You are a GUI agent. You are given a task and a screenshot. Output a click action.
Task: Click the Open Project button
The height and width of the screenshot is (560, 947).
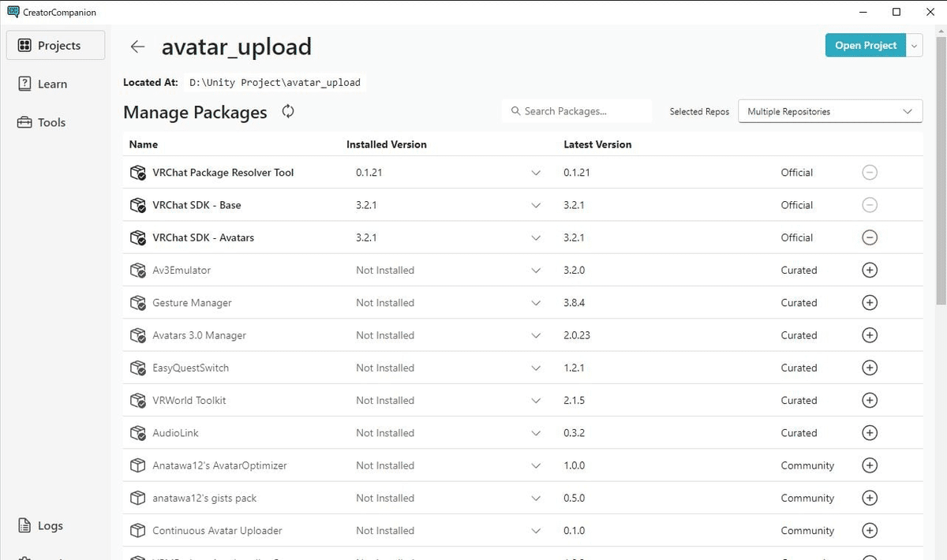(866, 46)
